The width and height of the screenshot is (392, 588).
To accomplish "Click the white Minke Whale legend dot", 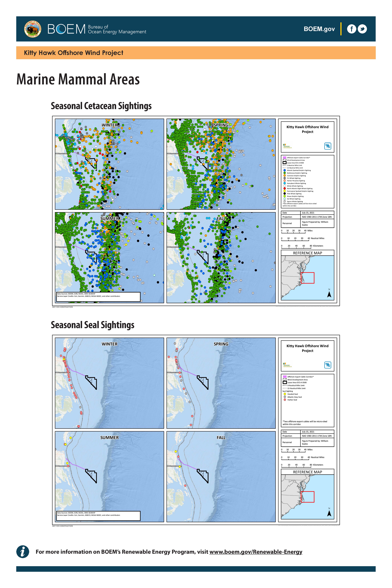I will point(285,186).
